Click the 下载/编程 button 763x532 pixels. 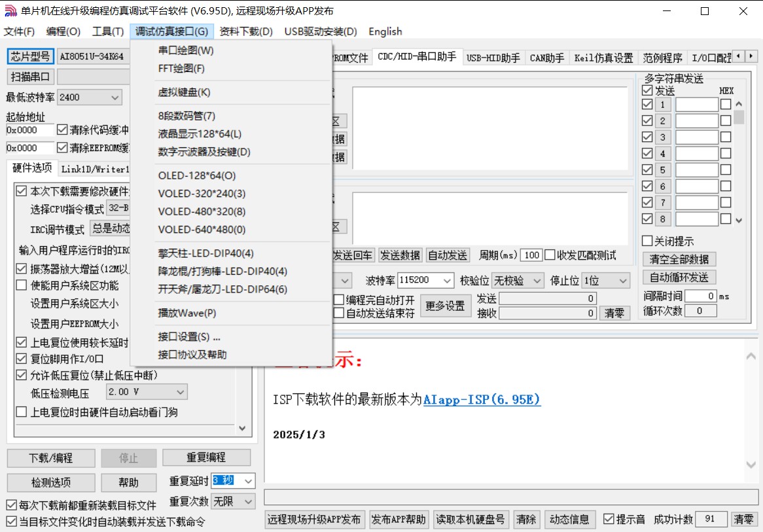click(x=50, y=458)
